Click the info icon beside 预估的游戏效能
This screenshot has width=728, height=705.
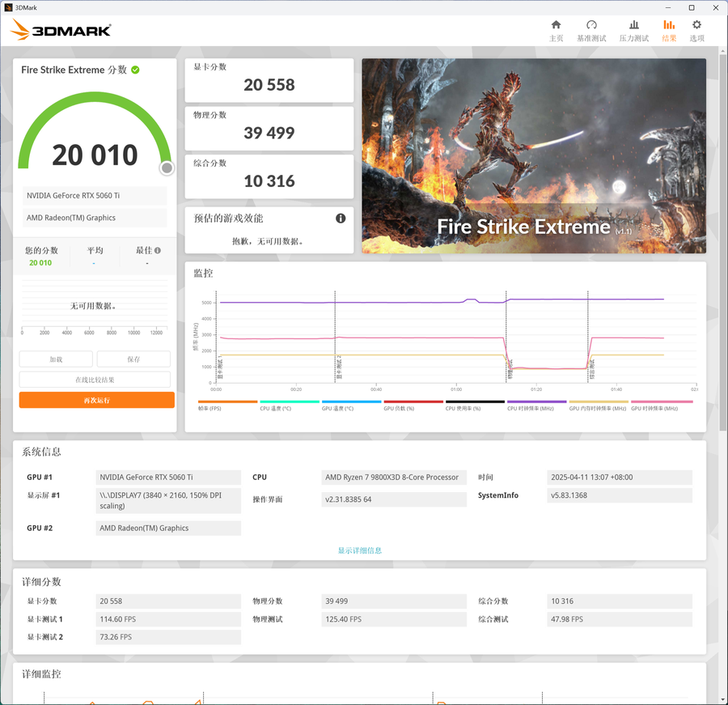(x=341, y=219)
